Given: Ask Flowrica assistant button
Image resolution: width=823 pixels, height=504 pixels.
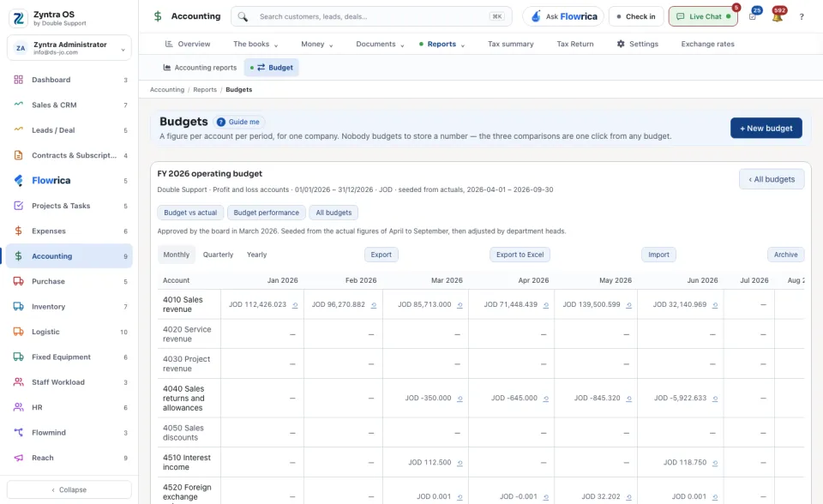Looking at the screenshot, I should coord(564,17).
